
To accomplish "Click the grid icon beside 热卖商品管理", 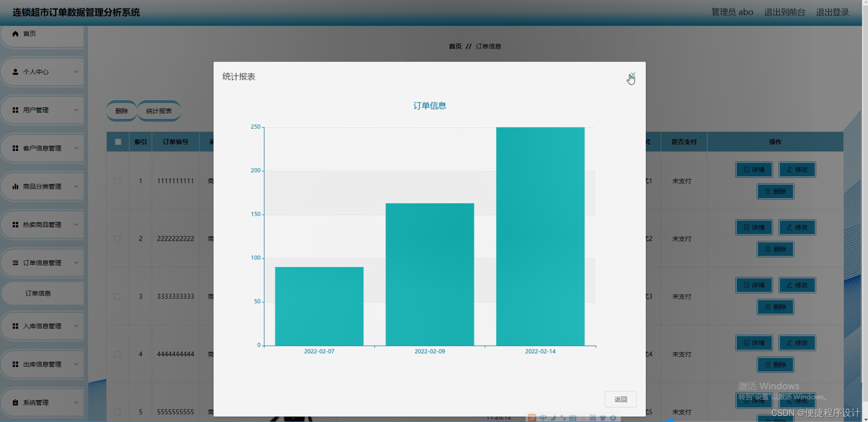I will [x=13, y=224].
